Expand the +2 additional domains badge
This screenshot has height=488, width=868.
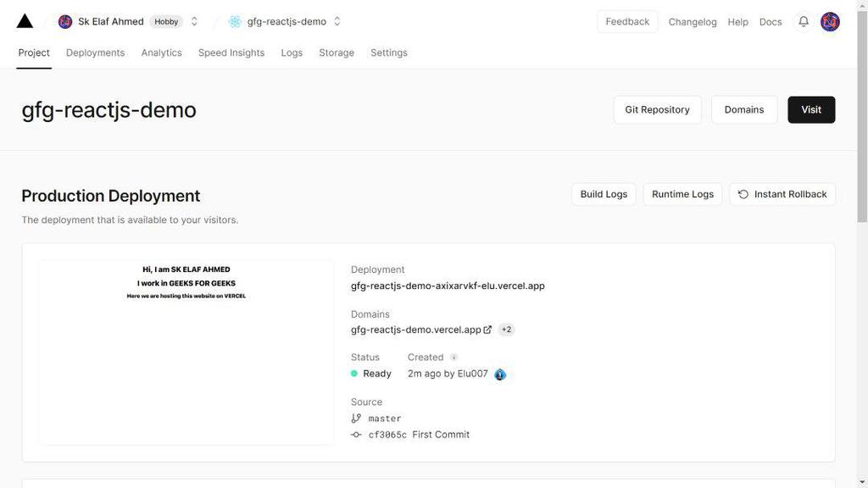pos(506,330)
